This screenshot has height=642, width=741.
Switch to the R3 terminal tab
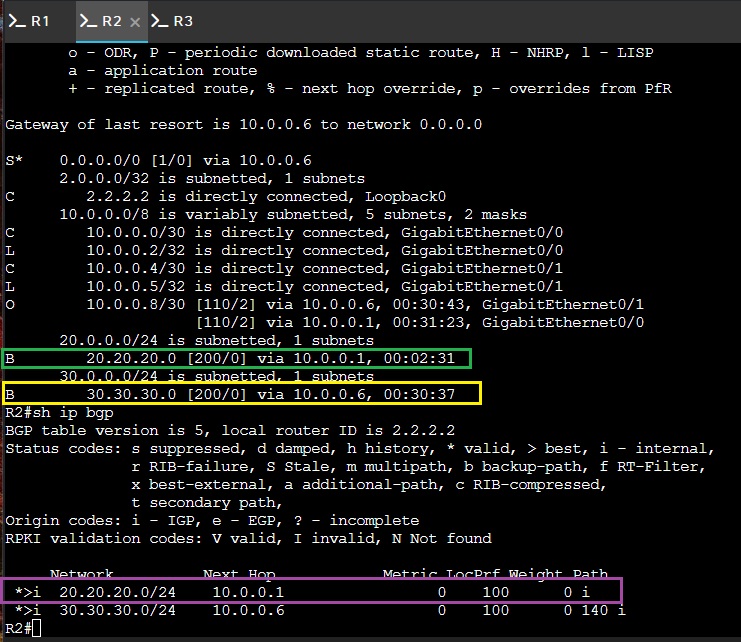pos(172,21)
